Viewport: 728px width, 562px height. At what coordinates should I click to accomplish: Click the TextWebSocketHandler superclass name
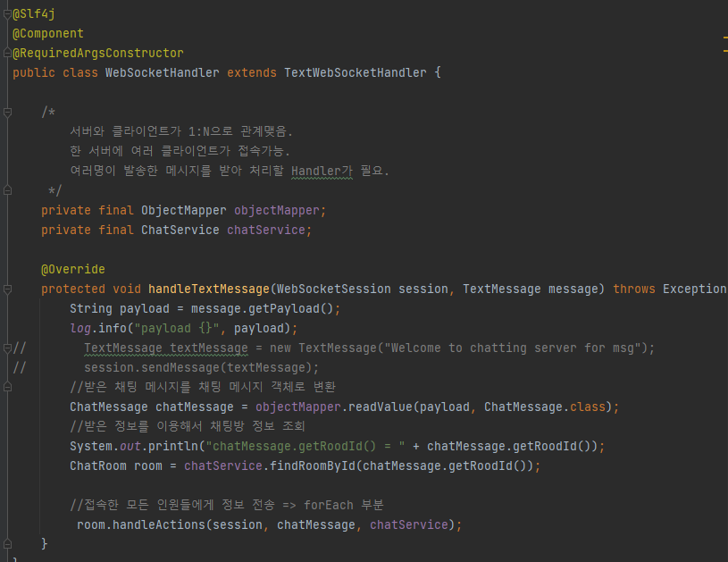(x=356, y=73)
